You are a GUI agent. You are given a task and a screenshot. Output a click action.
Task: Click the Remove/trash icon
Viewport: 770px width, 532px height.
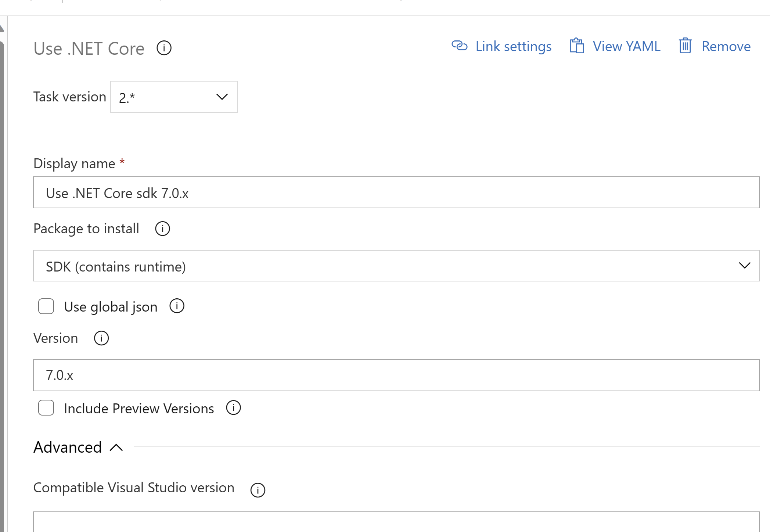tap(683, 46)
